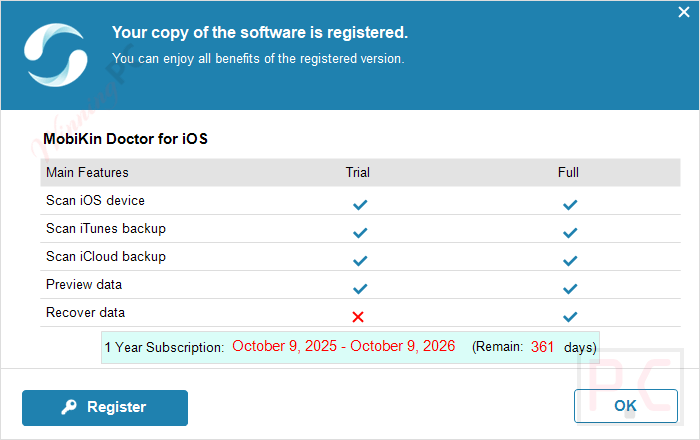The width and height of the screenshot is (700, 440).
Task: Click the subscription date range October 9, 2025
Action: click(344, 346)
